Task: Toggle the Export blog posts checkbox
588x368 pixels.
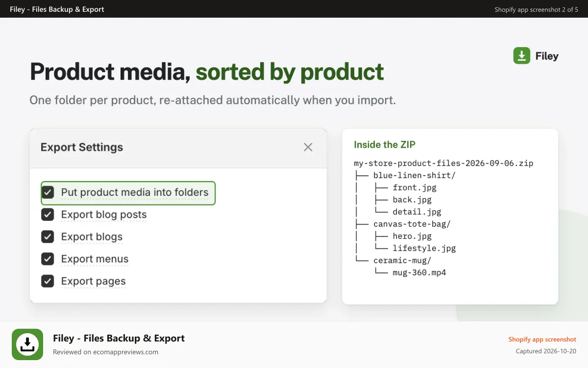Action: tap(48, 214)
